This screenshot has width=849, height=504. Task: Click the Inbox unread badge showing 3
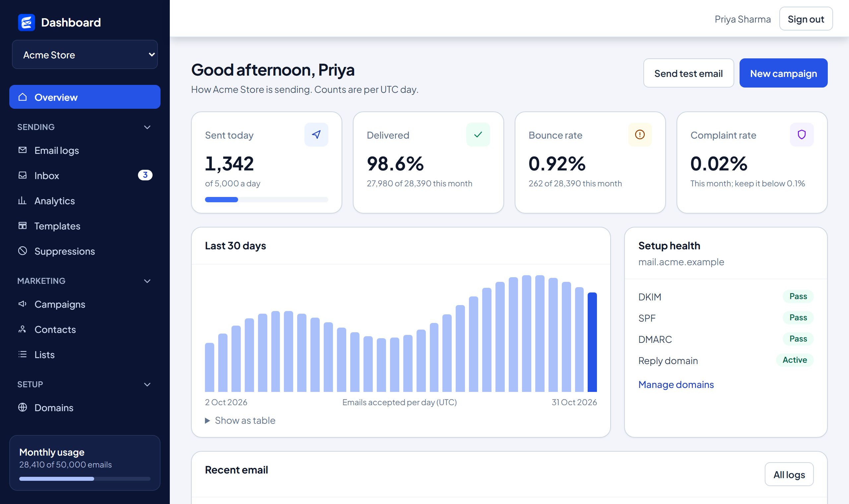tap(145, 175)
